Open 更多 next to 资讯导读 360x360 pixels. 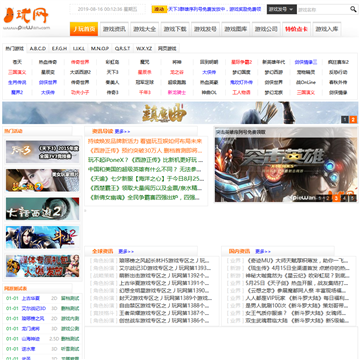(x=122, y=131)
